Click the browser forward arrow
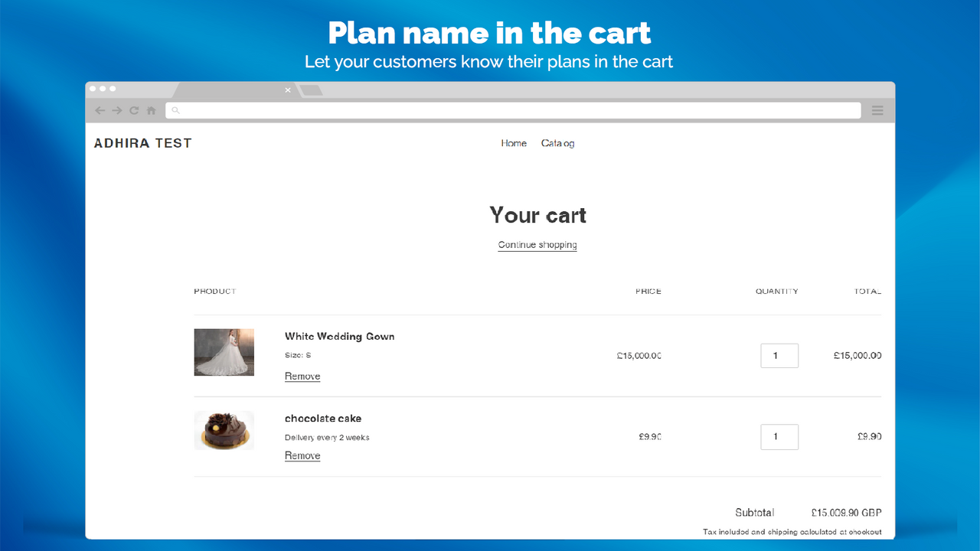Screen dimensions: 980x551 point(117,110)
